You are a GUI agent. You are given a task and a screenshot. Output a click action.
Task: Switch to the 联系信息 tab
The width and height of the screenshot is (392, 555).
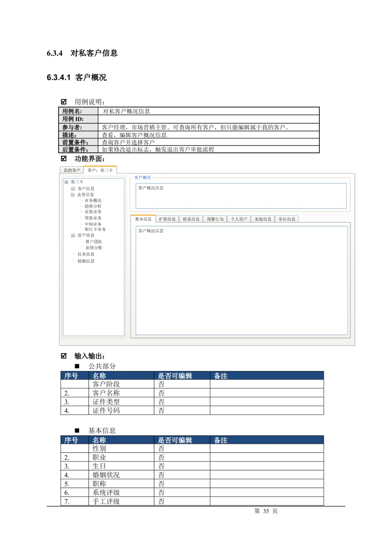pos(191,219)
